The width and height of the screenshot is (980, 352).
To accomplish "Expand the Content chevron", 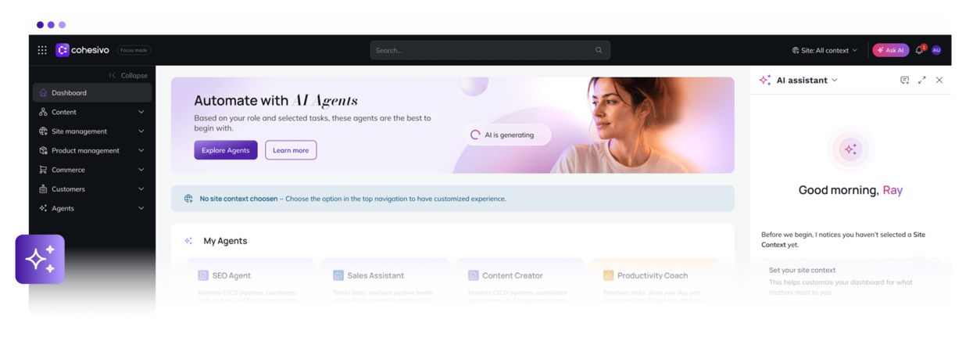I will tap(141, 112).
